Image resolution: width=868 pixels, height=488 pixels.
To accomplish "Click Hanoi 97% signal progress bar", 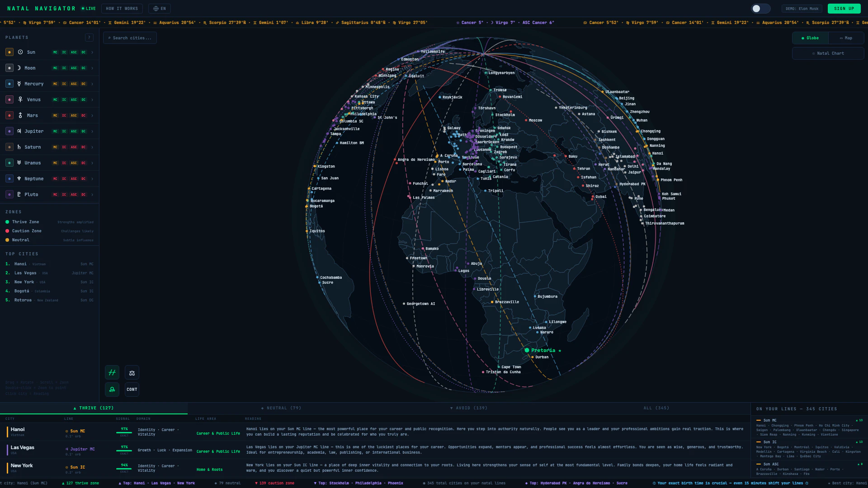I will (124, 433).
